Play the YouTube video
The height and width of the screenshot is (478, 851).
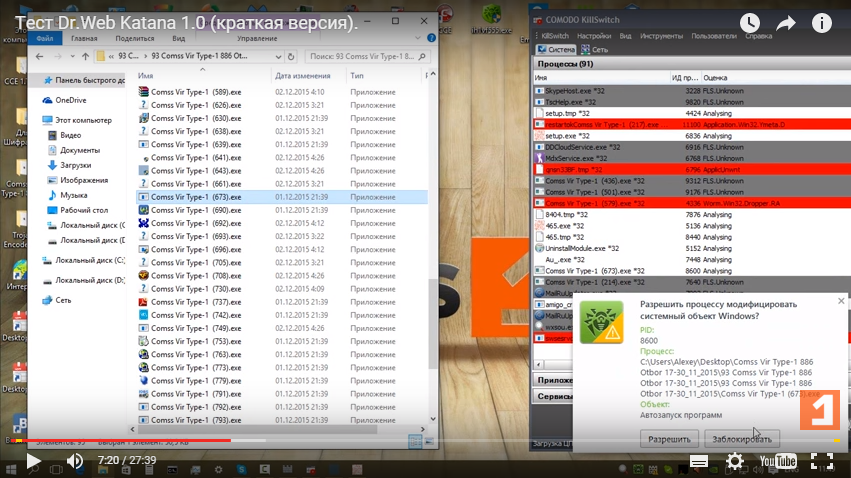coord(33,461)
